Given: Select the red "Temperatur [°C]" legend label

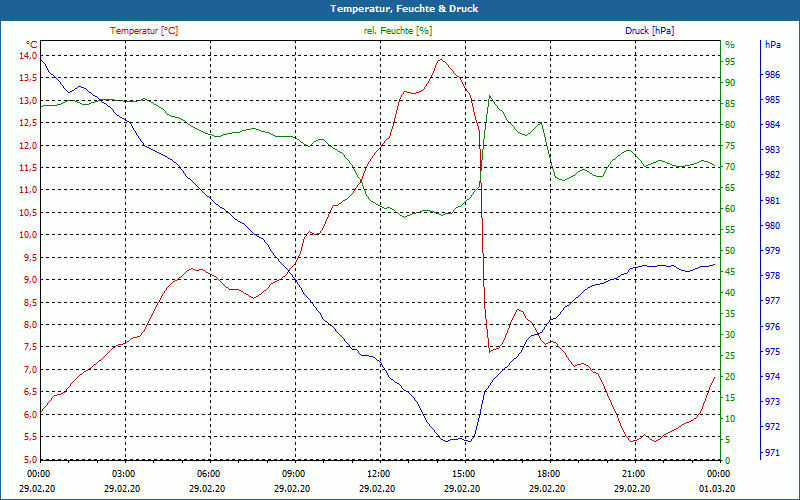Looking at the screenshot, I should [x=144, y=31].
